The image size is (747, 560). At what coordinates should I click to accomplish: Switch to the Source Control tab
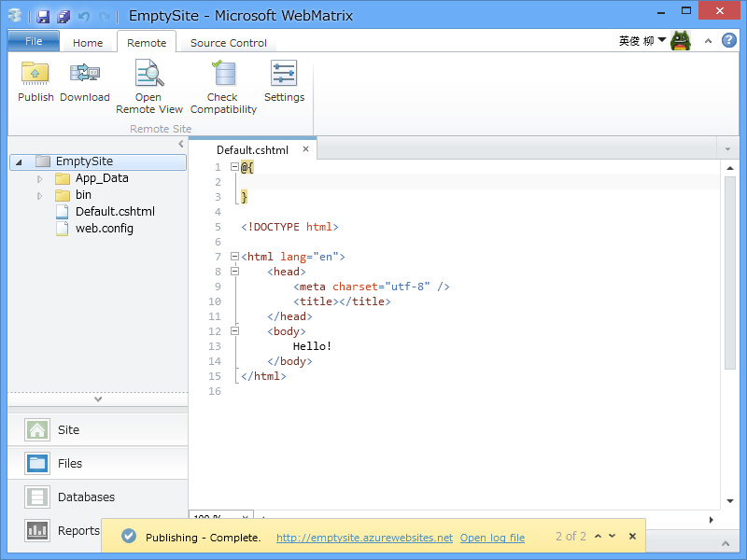[229, 43]
